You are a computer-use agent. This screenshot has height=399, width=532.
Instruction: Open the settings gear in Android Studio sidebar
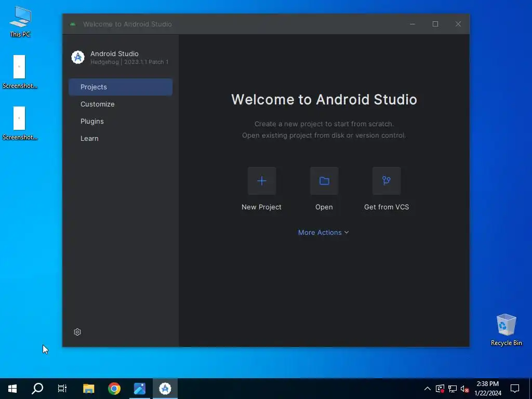tap(77, 332)
